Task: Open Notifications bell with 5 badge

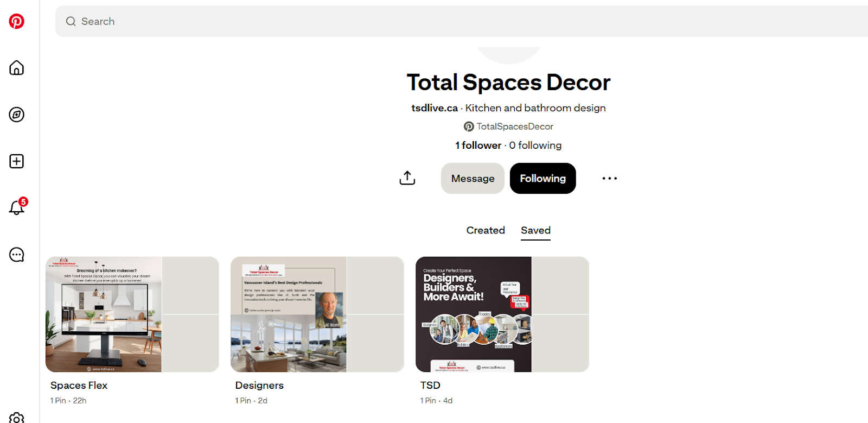Action: [17, 207]
